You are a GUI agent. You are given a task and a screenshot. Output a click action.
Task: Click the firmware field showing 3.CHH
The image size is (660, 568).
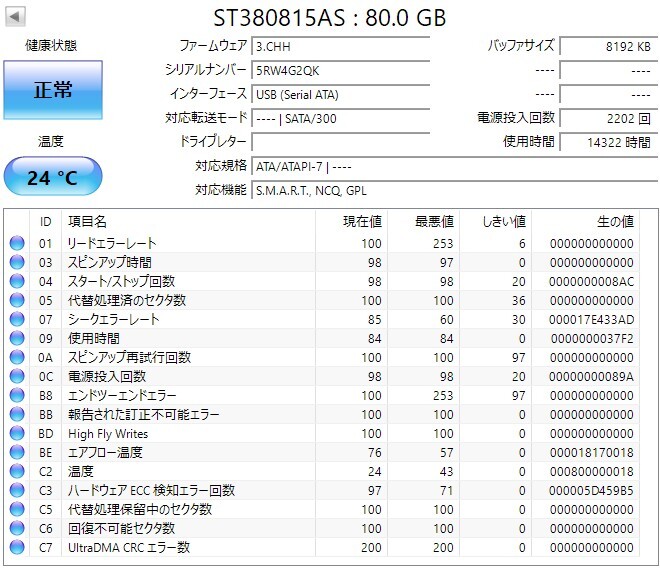pyautogui.click(x=341, y=46)
